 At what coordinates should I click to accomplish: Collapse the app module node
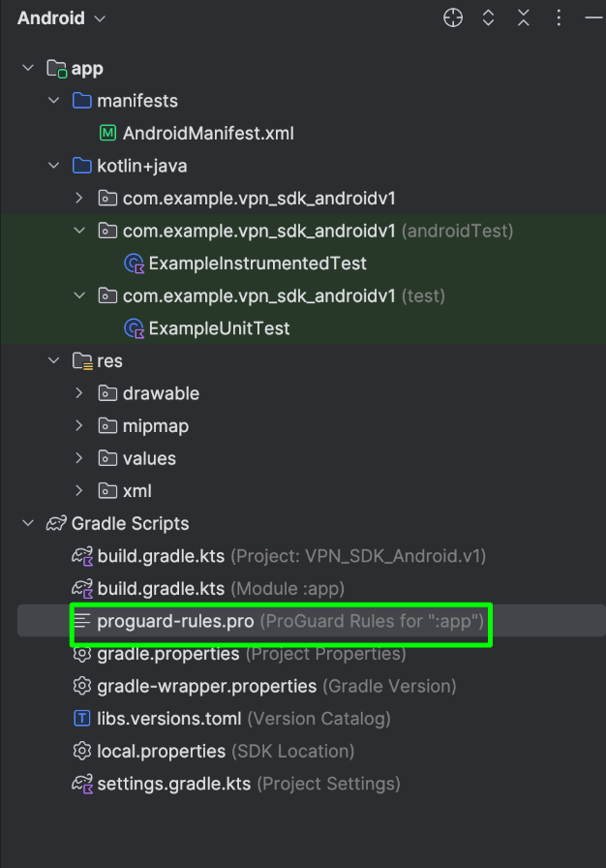(x=28, y=69)
